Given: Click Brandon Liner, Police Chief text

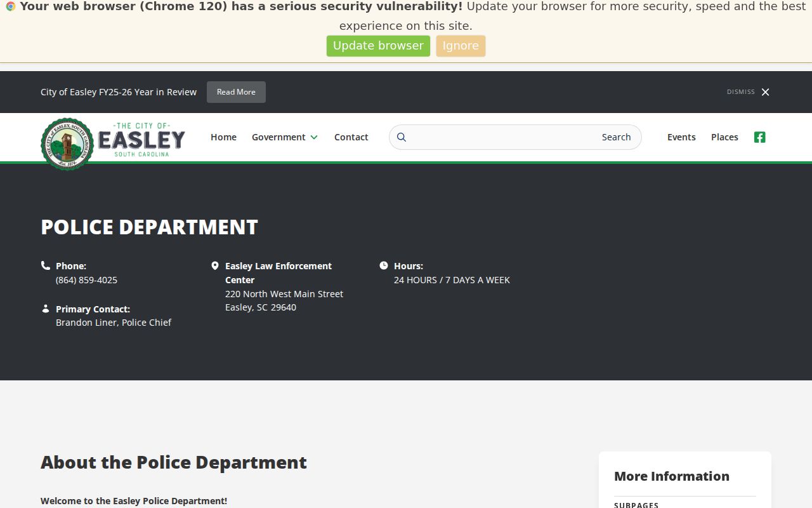Looking at the screenshot, I should 114,323.
